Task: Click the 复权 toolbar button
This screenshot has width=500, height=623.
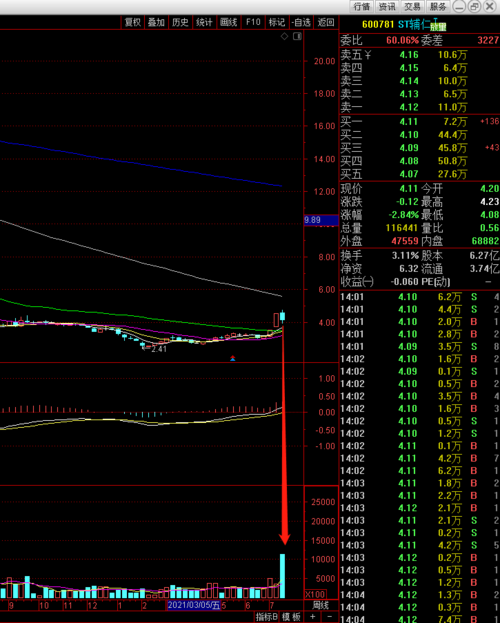Action: point(133,22)
